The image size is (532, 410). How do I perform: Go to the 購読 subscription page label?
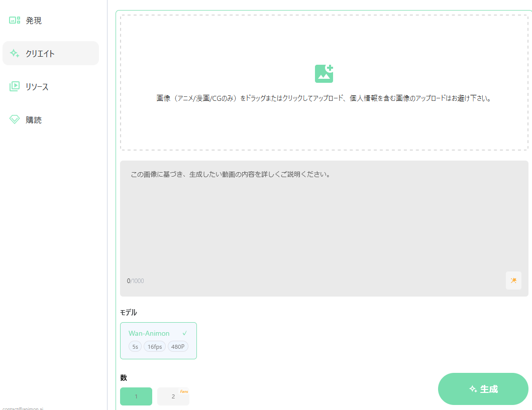(x=34, y=120)
